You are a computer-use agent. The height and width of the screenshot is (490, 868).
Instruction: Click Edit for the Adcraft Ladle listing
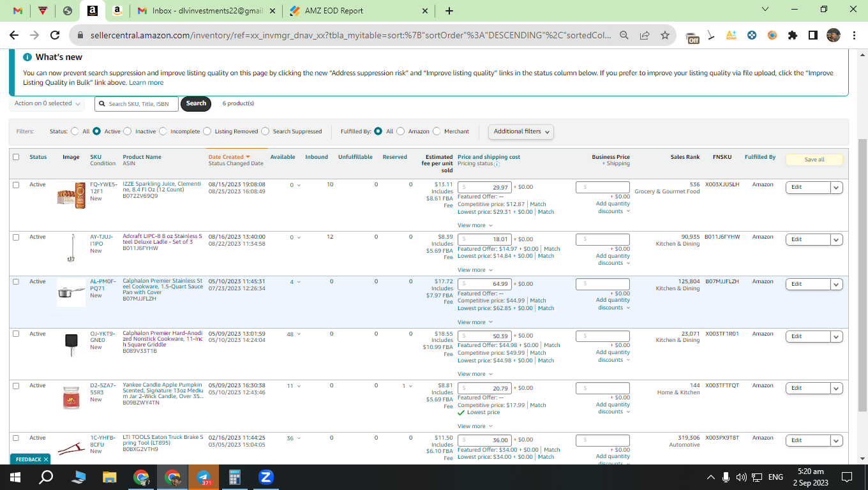coord(808,240)
